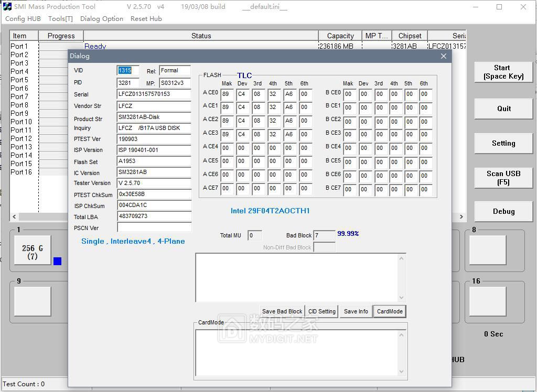
Task: Click the Start (Space Key) button
Action: [x=503, y=72]
